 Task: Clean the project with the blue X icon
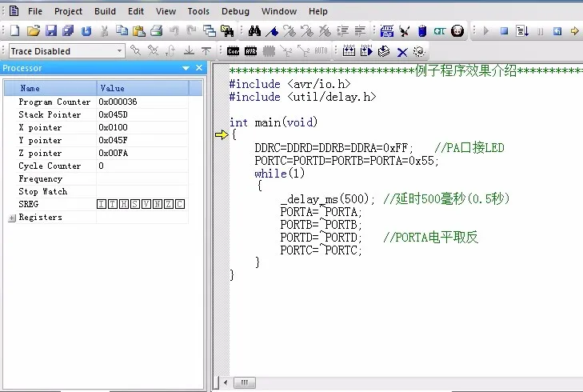402,52
